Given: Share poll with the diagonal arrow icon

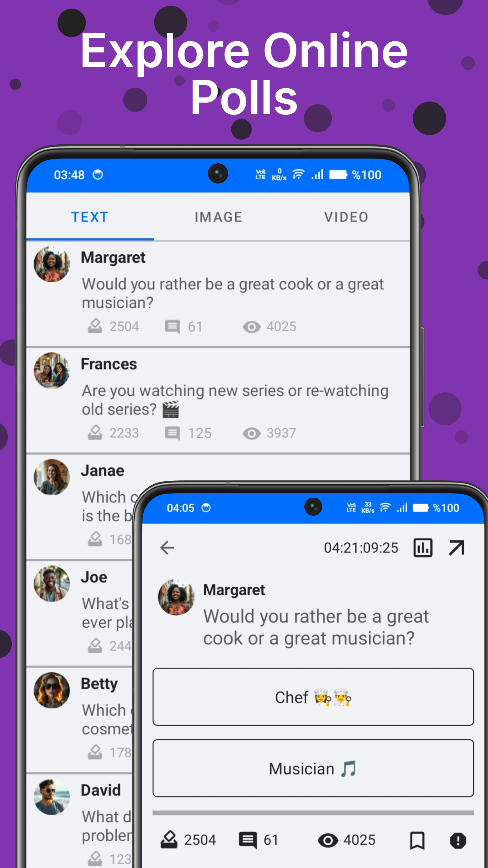Looking at the screenshot, I should tap(457, 548).
